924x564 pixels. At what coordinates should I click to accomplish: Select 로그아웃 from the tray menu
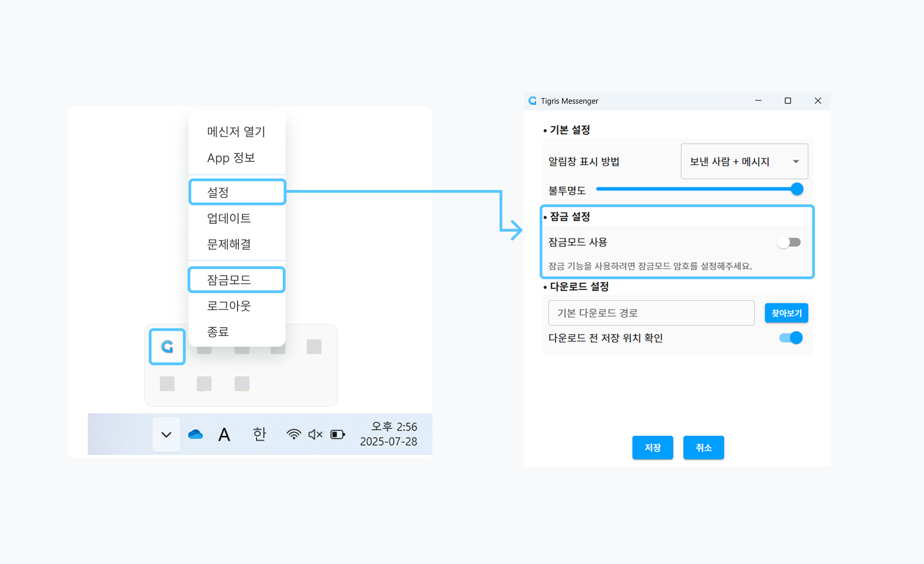pos(229,306)
